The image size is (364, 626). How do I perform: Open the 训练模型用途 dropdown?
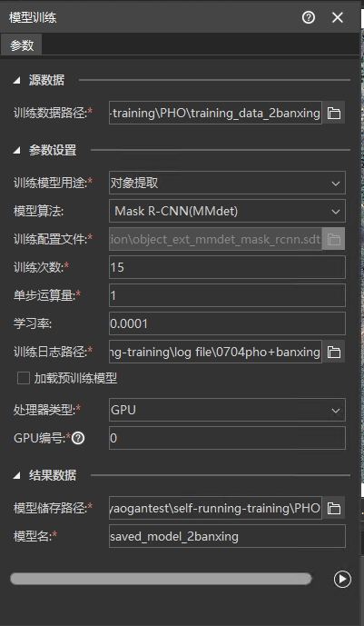click(227, 183)
